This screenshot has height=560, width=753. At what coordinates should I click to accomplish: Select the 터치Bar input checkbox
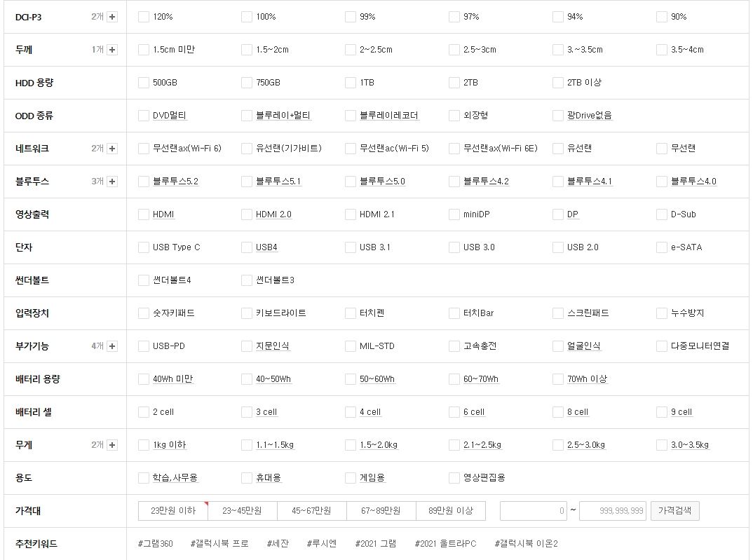[x=454, y=313]
